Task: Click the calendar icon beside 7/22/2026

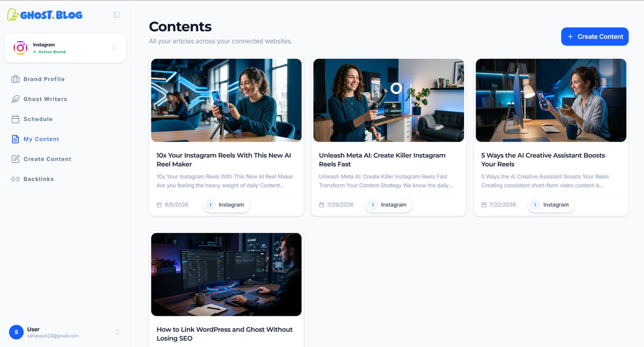Action: point(484,205)
